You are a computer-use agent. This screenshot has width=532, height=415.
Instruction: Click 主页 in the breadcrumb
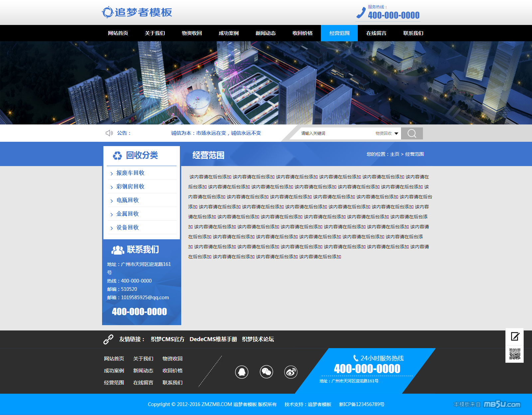pos(395,154)
